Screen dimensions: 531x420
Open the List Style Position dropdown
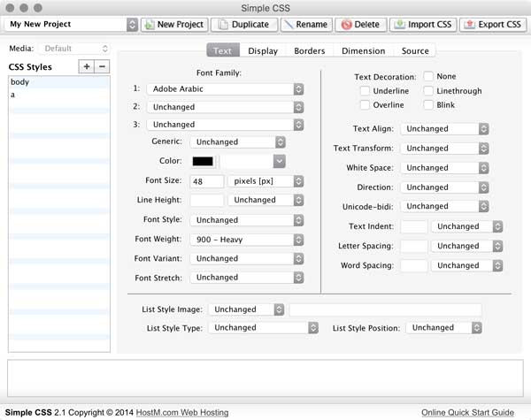coord(444,328)
